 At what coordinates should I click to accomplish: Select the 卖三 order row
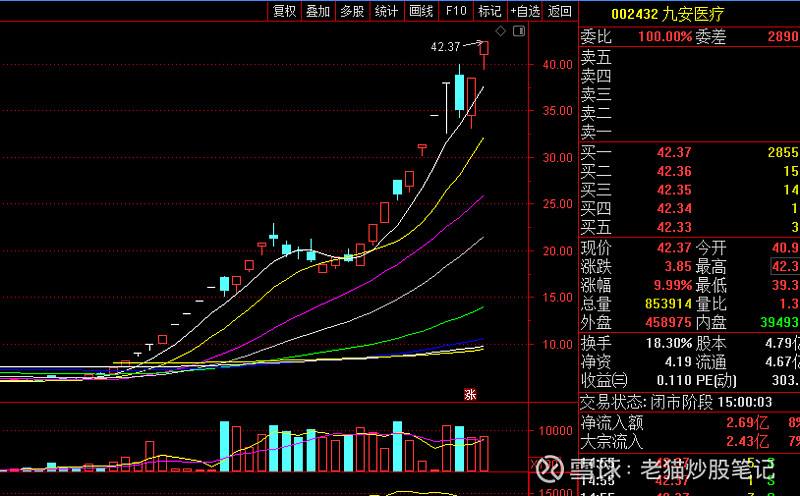coord(690,95)
